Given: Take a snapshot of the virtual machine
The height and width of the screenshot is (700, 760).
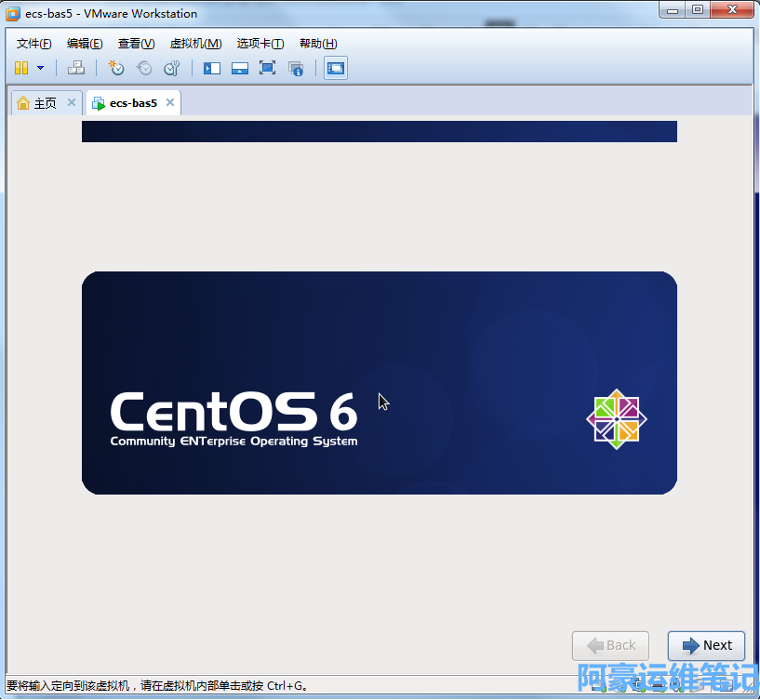Looking at the screenshot, I should coord(116,68).
